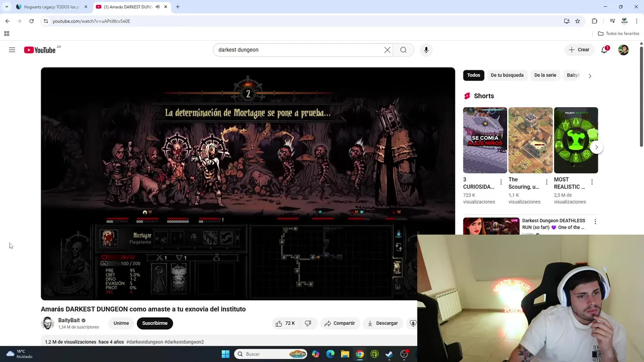Start voice search with the microphone
This screenshot has height=362, width=644.
[x=426, y=50]
